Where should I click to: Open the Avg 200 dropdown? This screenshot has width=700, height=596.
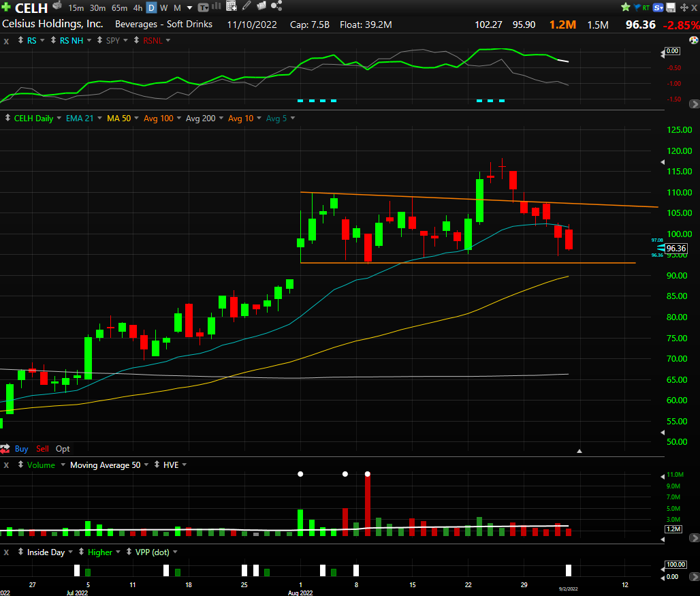(x=221, y=119)
